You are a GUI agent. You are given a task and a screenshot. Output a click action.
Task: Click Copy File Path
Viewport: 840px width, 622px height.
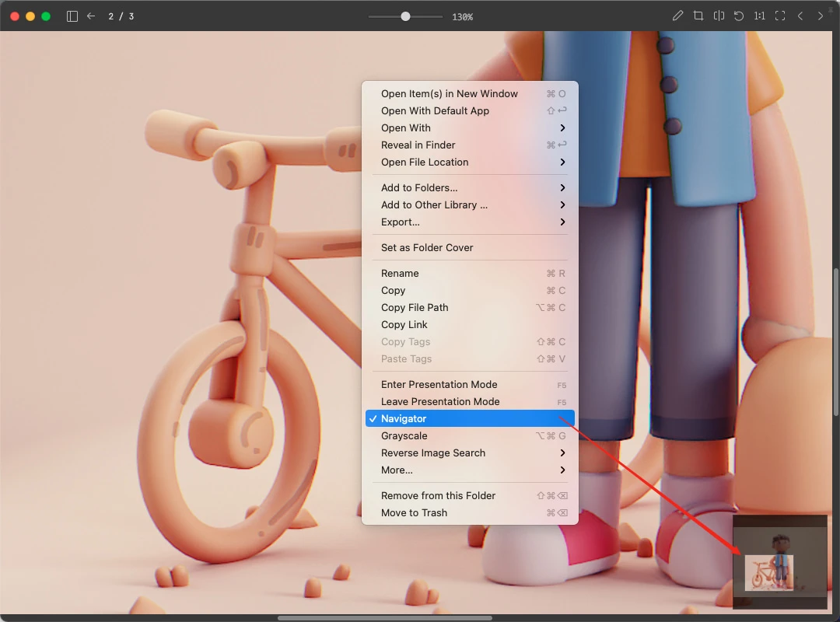[x=470, y=308]
